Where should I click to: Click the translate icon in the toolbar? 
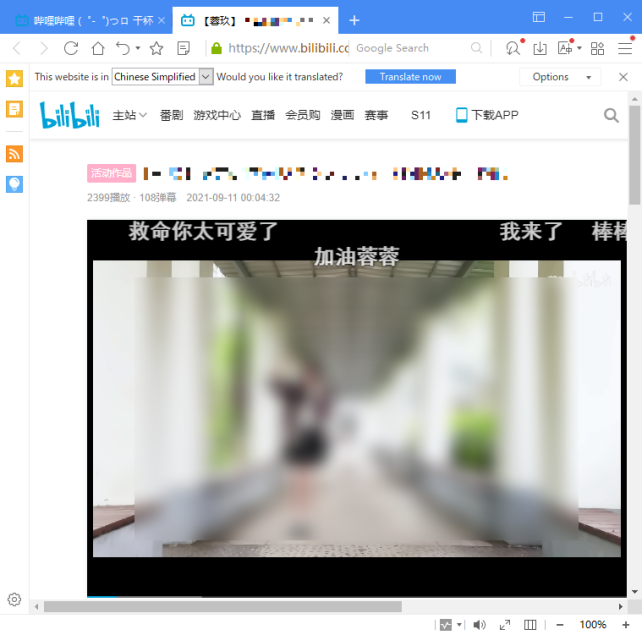pyautogui.click(x=565, y=47)
